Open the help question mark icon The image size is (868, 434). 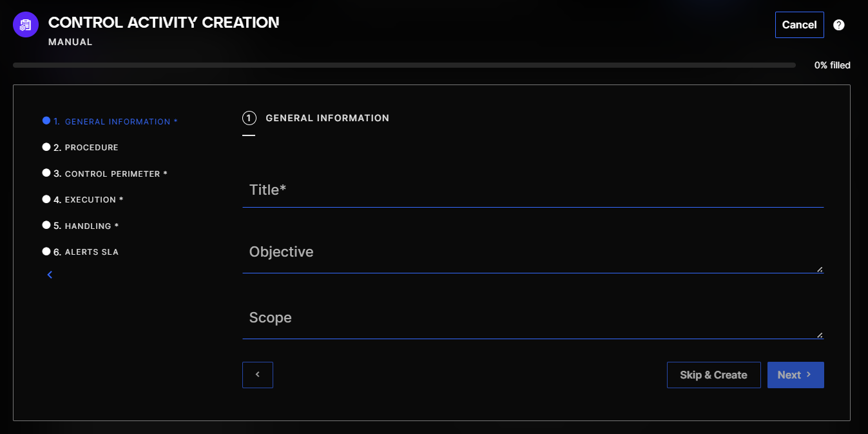(838, 25)
